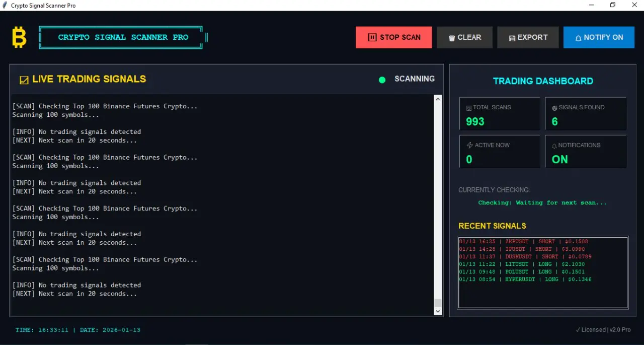Screen dimensions: 644x345
Task: Click the log scrollbar thumb
Action: 438,303
